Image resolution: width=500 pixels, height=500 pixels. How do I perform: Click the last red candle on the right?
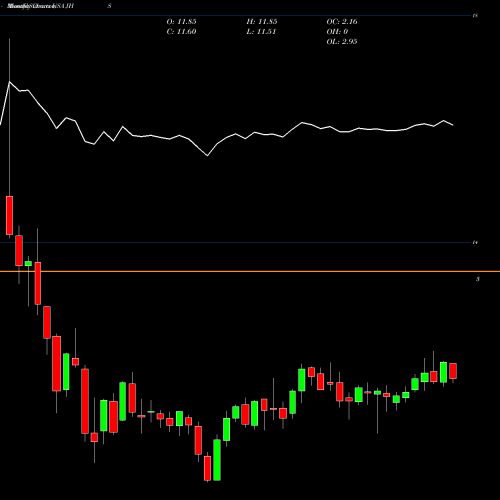[x=453, y=371]
